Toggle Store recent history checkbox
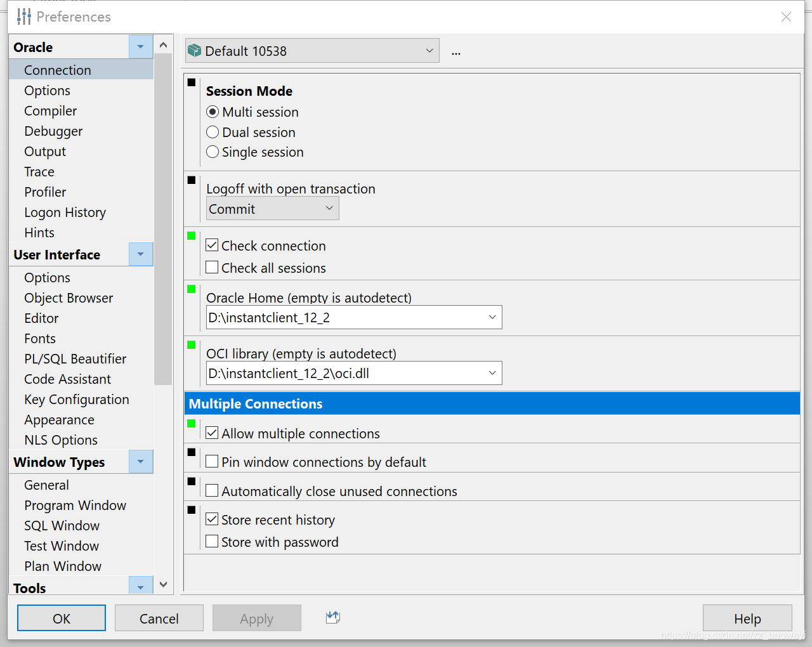The width and height of the screenshot is (812, 647). [213, 520]
